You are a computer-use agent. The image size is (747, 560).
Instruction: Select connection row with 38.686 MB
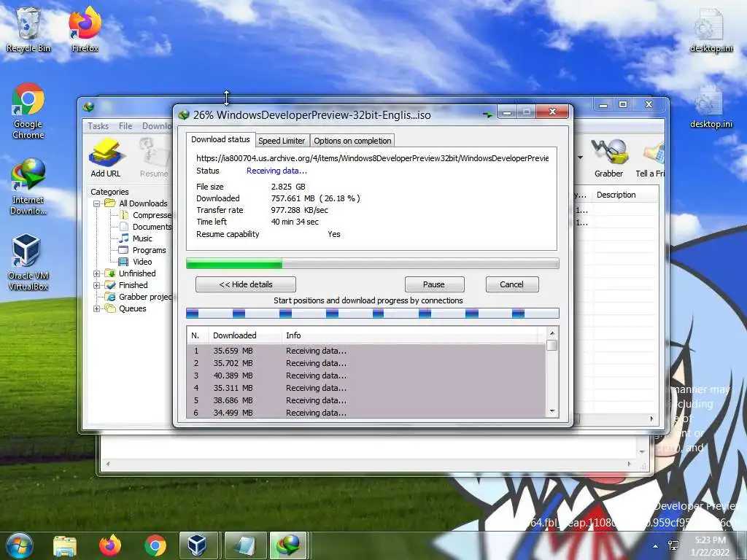tap(366, 400)
